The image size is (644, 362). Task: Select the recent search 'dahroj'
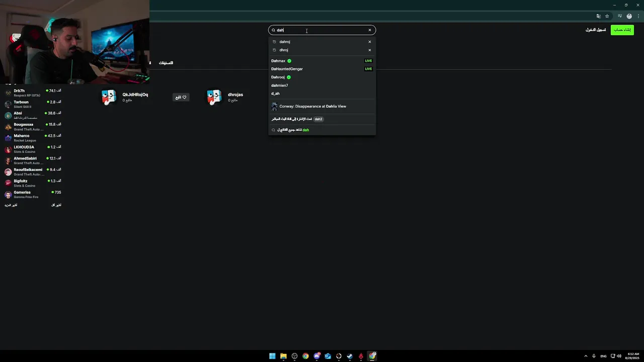tap(322, 42)
